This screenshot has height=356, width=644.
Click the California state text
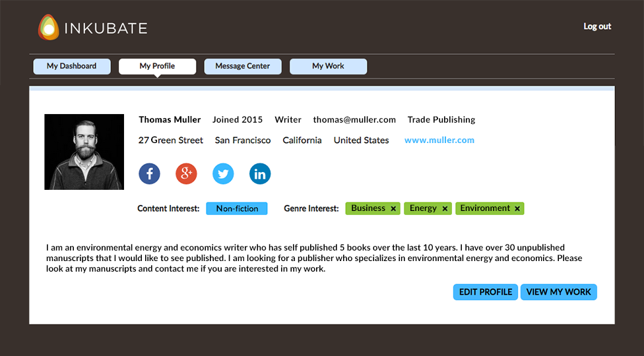[302, 140]
